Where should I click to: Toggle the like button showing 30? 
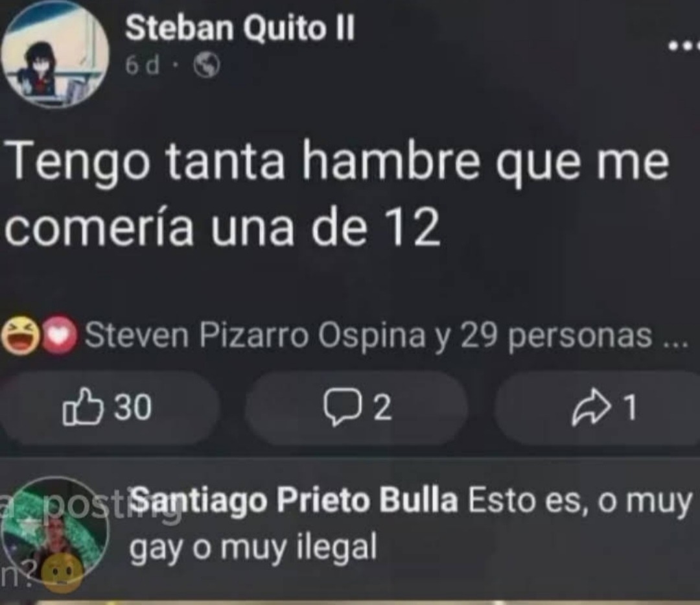pos(110,407)
